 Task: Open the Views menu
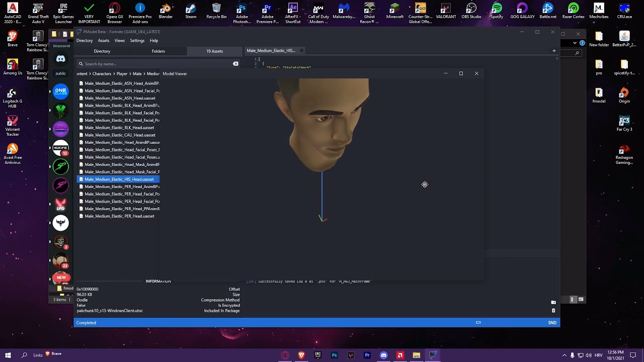120,41
